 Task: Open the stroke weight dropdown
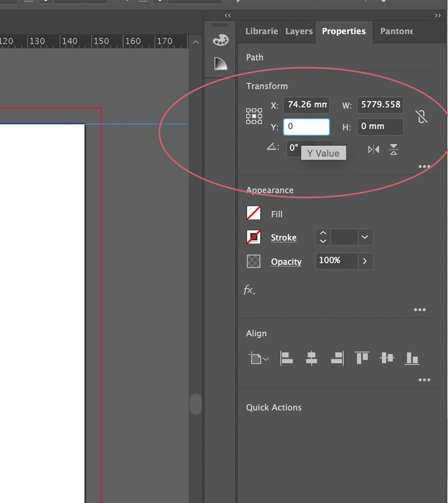click(x=365, y=237)
